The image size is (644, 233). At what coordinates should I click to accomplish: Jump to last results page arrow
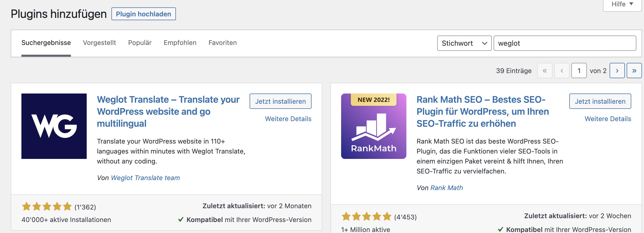[x=634, y=71]
